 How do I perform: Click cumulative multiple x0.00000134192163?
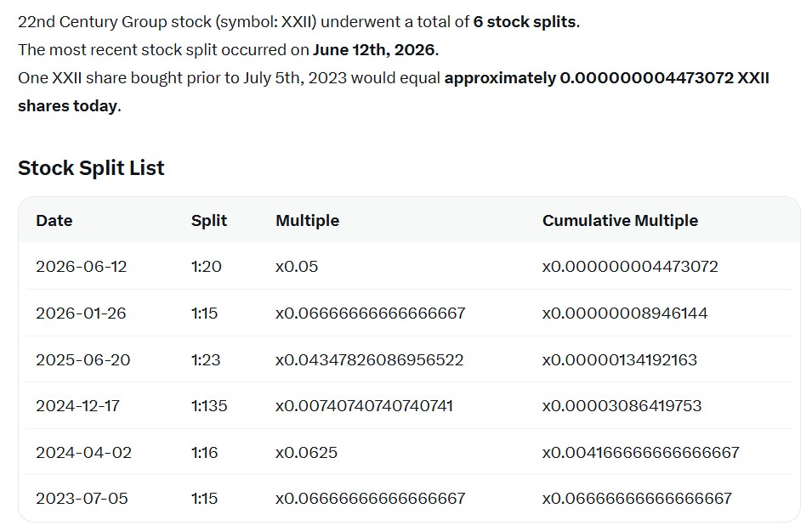620,359
